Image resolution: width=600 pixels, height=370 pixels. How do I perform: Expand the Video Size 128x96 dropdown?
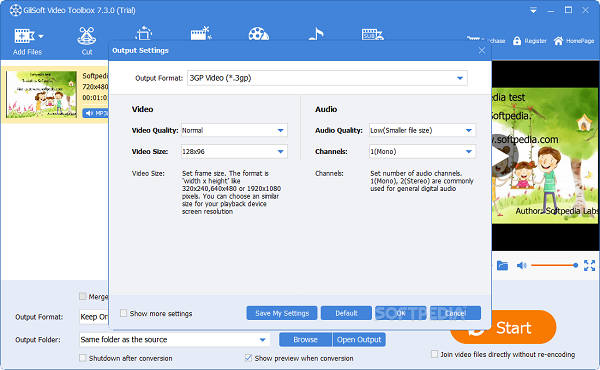tap(280, 152)
